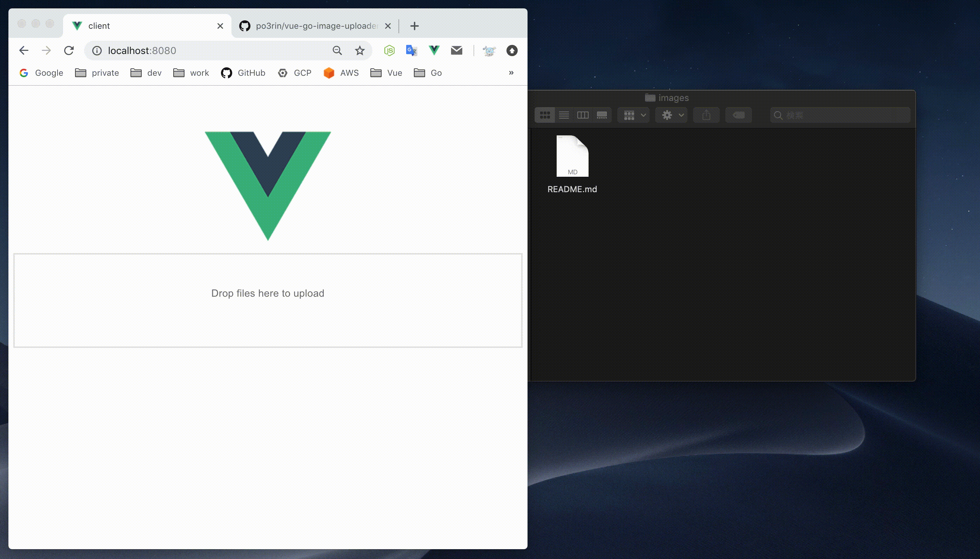The width and height of the screenshot is (980, 559).
Task: Go back with the back arrow
Action: tap(24, 50)
